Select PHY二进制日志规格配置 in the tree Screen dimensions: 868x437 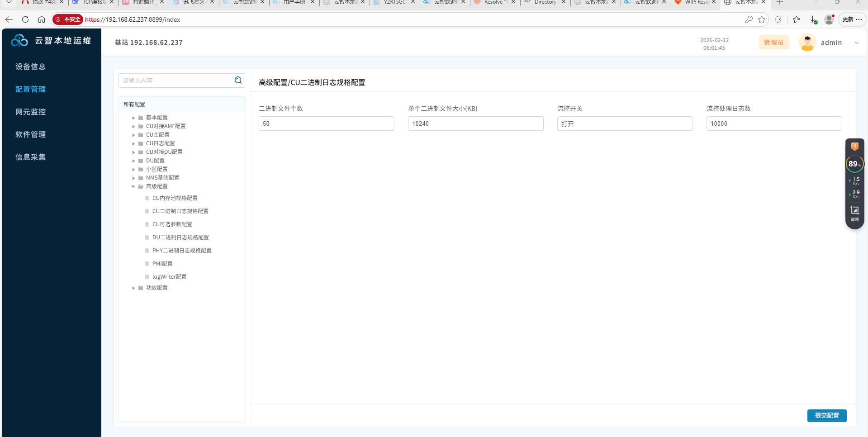click(181, 251)
